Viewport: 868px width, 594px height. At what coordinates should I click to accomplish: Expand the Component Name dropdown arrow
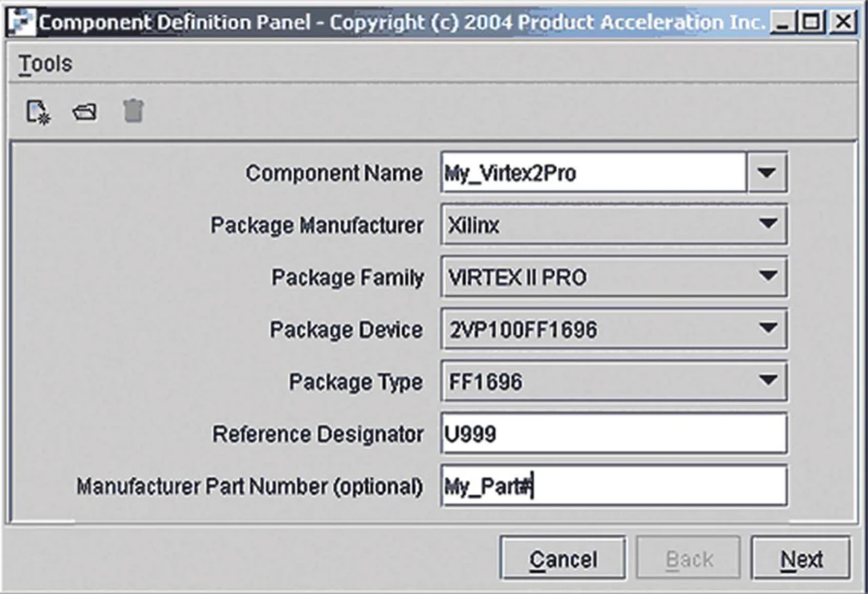[766, 173]
